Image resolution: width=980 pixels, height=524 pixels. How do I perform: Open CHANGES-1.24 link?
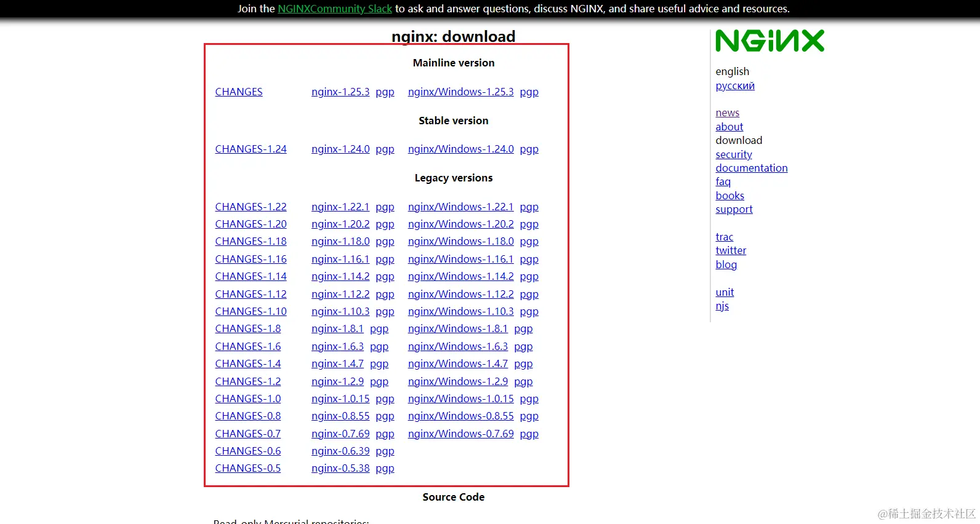tap(251, 149)
